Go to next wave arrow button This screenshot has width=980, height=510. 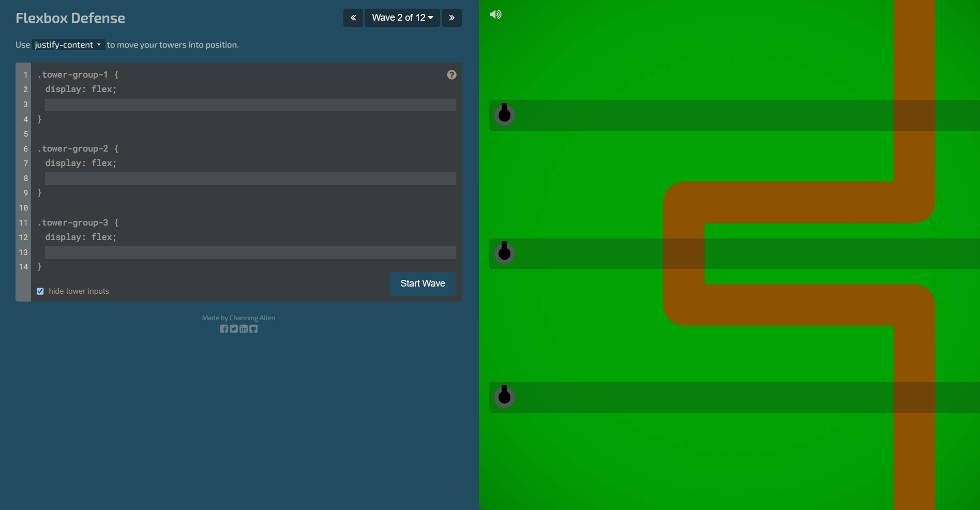click(451, 18)
